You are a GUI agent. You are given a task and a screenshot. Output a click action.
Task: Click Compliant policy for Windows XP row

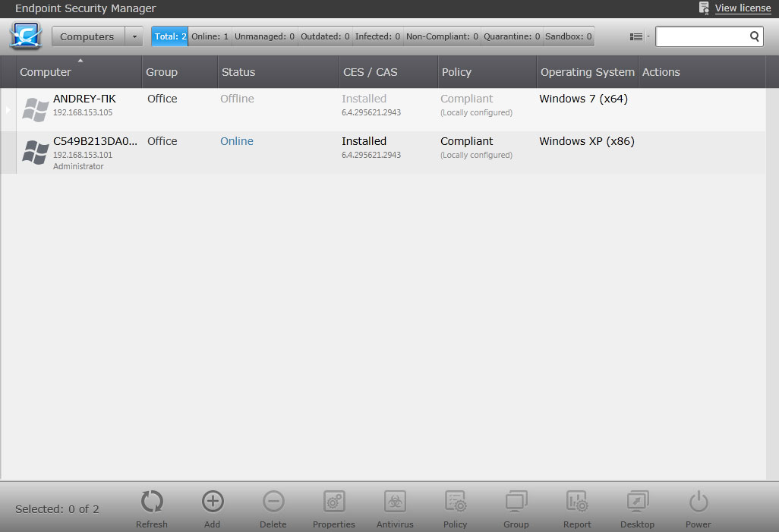click(x=467, y=141)
